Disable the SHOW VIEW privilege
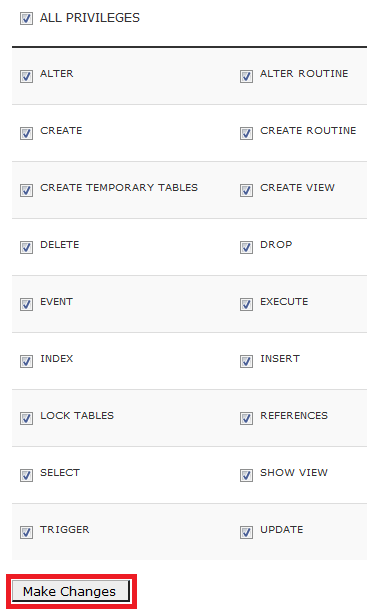The image size is (367, 613). [246, 475]
